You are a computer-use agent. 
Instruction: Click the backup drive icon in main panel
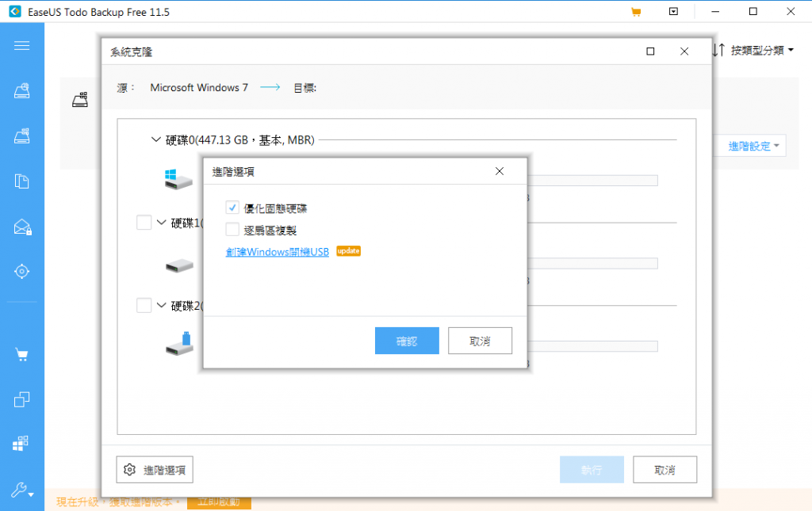coord(80,99)
